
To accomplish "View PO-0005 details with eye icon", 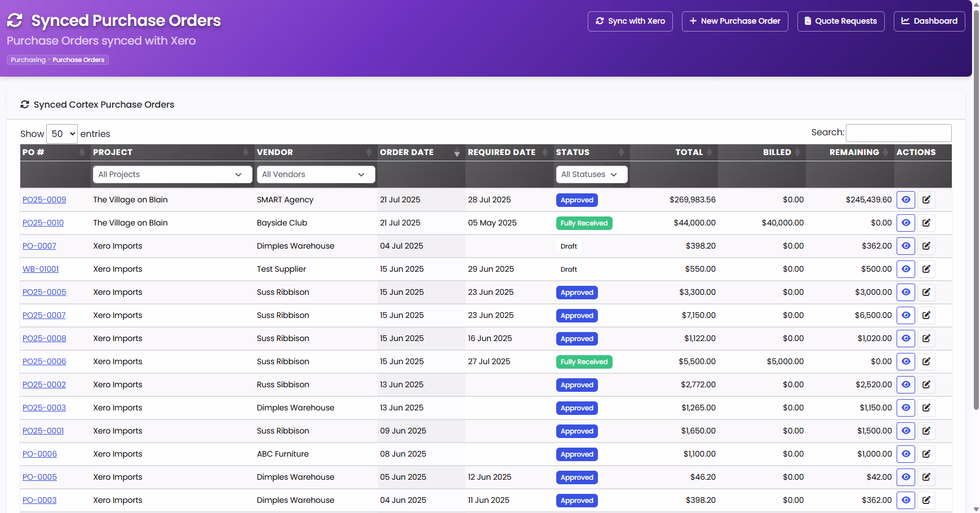I will 906,477.
